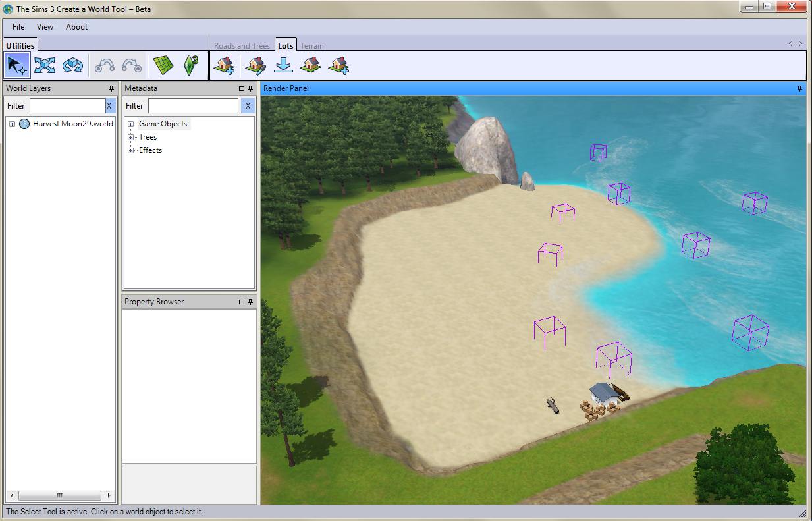The height and width of the screenshot is (521, 812).
Task: Click the World Layers scrollbar right arrow
Action: 109,495
